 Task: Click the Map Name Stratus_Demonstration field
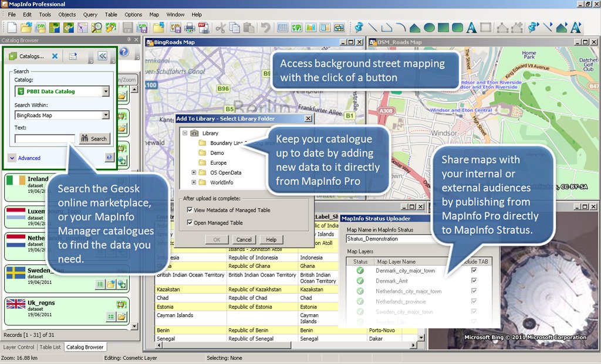click(x=389, y=239)
